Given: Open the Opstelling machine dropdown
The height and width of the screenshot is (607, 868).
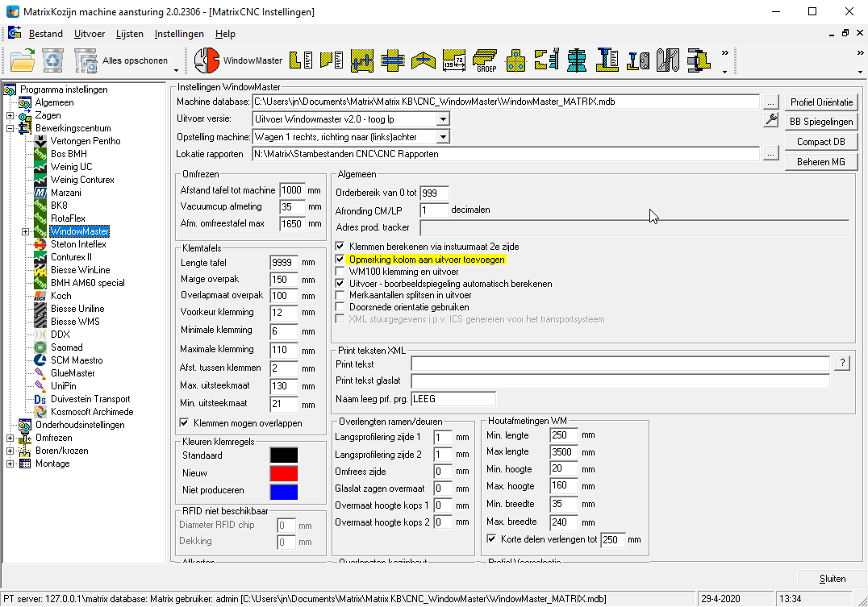Looking at the screenshot, I should point(441,135).
